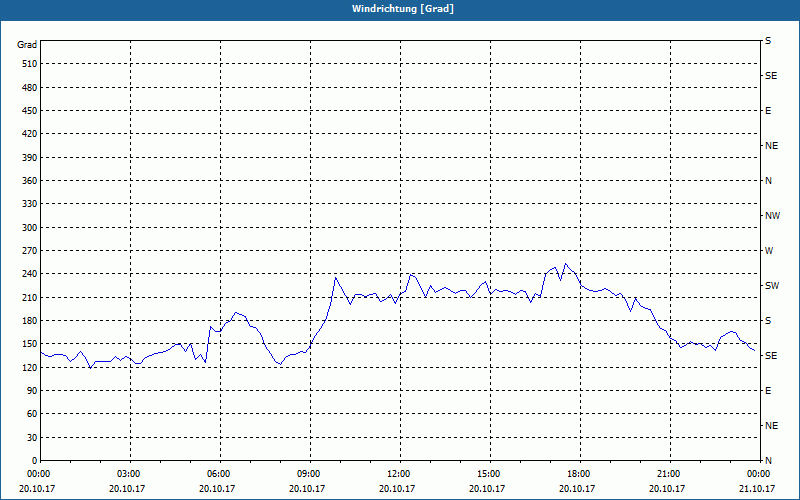Select the 00:00 time label above 21.10.17
Viewport: 800px width, 500px height.
tap(757, 474)
